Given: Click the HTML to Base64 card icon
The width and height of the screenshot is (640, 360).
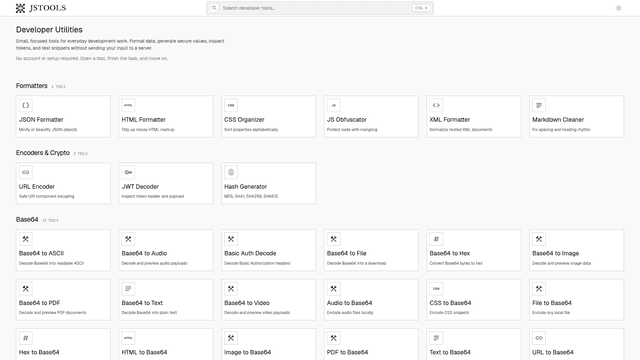Looking at the screenshot, I should pos(128,338).
